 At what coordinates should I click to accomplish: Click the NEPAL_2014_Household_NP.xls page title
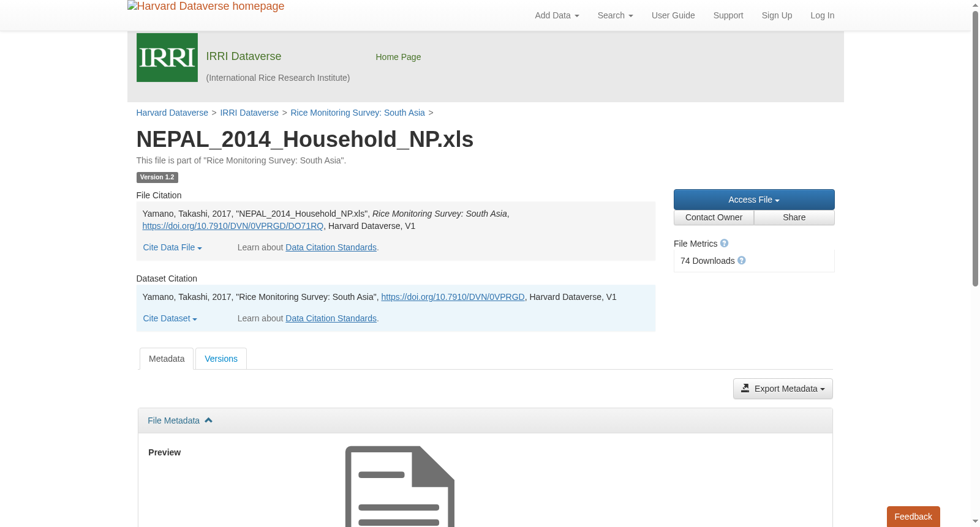click(x=305, y=140)
